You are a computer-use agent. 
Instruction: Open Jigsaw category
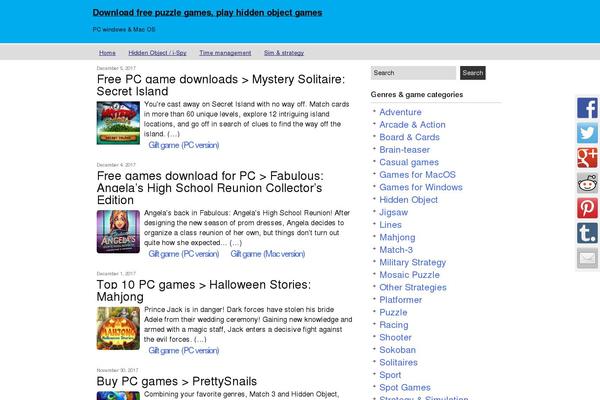(393, 212)
